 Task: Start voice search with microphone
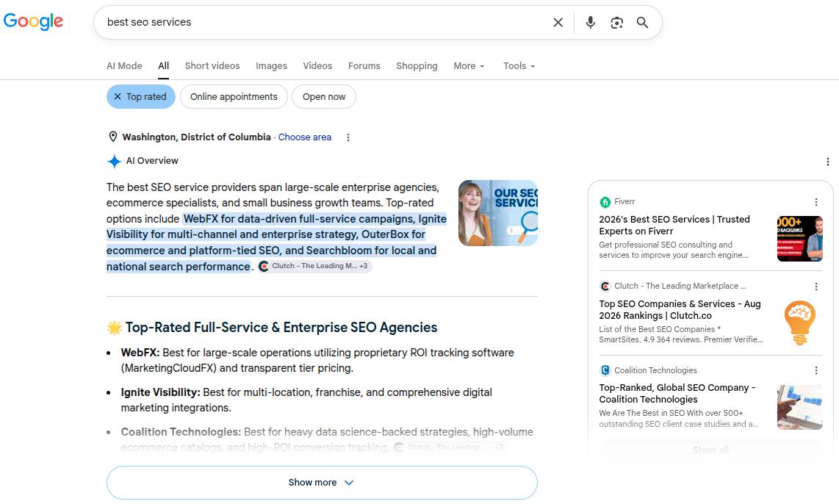click(x=590, y=23)
